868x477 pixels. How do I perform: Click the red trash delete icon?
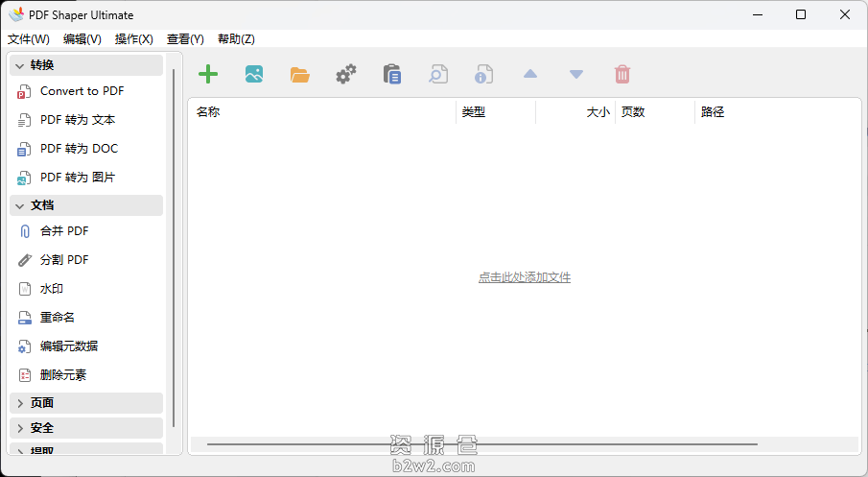(x=622, y=74)
